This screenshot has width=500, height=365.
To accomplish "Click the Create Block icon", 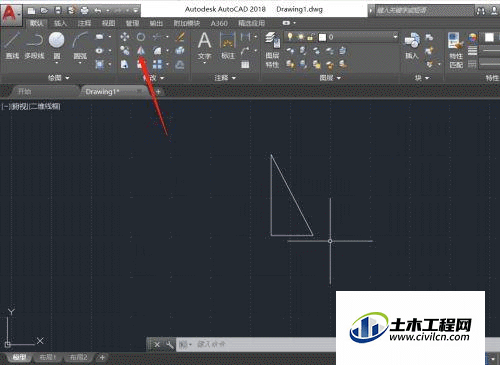I will point(429,37).
